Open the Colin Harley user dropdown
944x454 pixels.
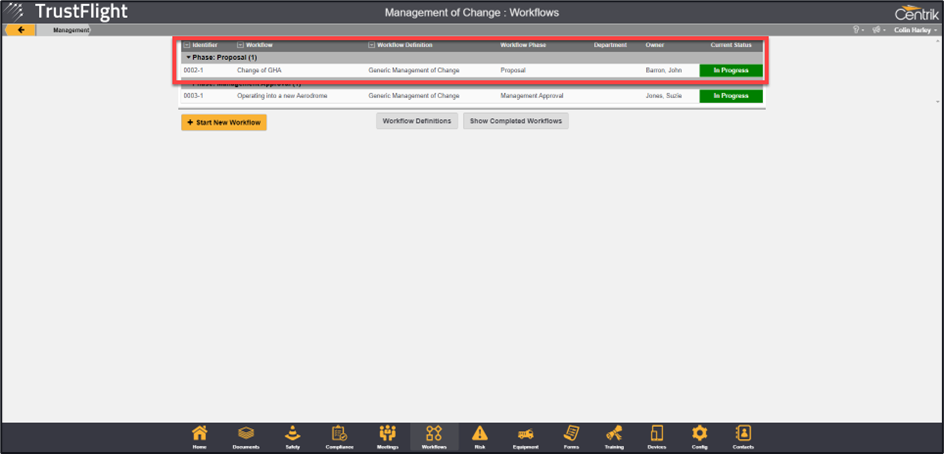coord(915,30)
